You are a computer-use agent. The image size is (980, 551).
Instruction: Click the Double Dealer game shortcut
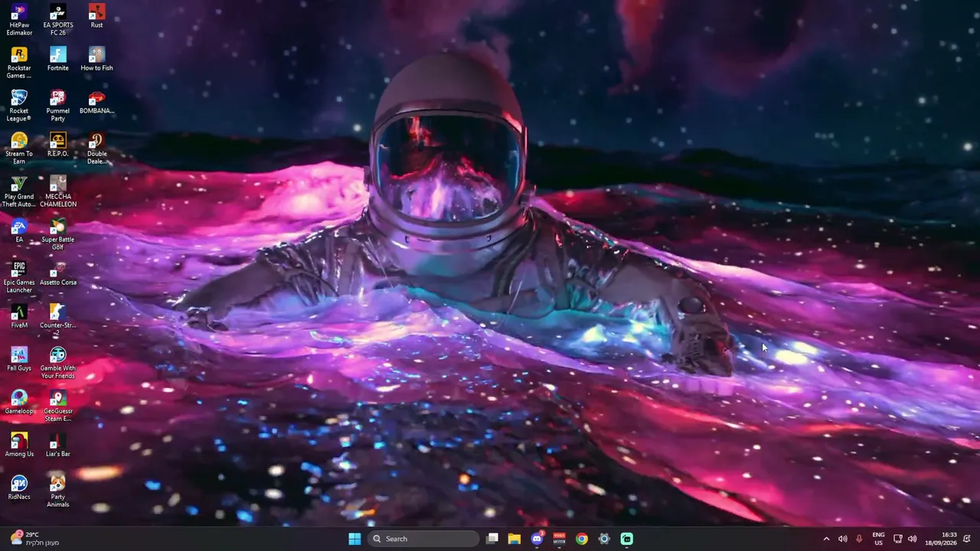point(96,148)
